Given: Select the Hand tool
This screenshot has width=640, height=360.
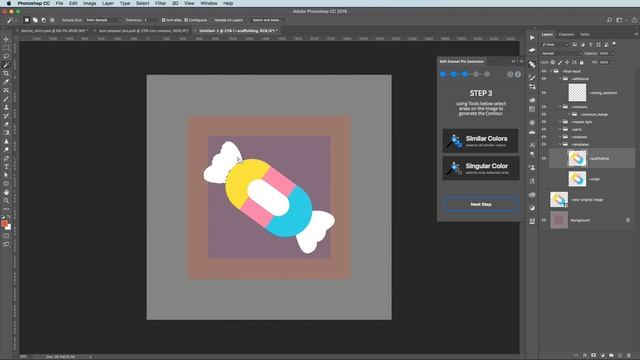Looking at the screenshot, I should point(6,192).
